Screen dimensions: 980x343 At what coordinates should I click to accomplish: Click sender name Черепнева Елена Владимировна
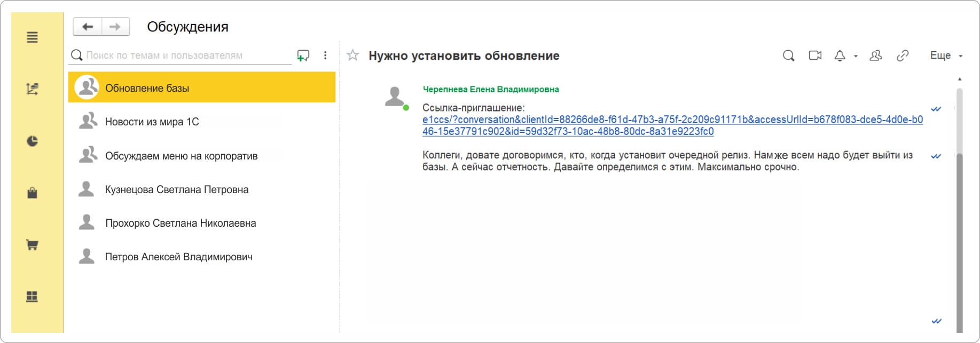(x=491, y=89)
